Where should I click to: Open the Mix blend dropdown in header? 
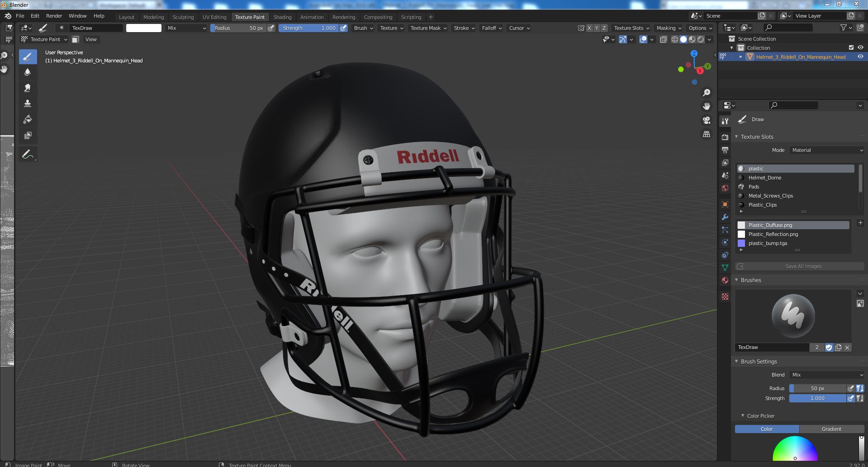click(186, 28)
